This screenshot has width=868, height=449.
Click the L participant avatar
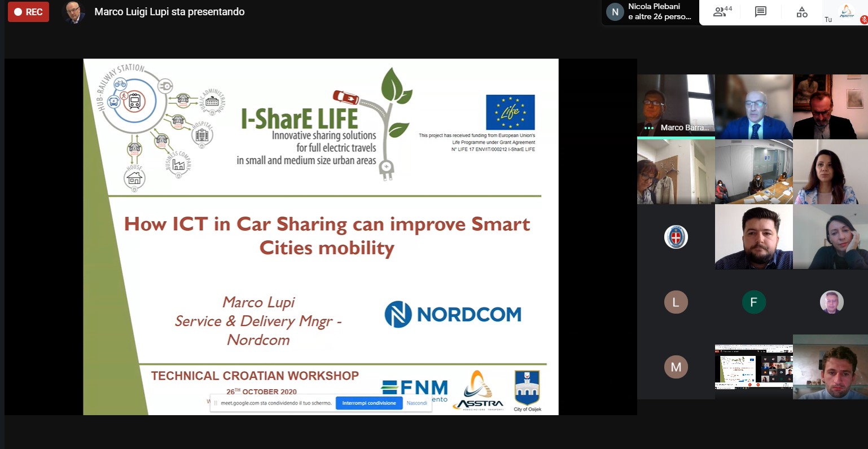676,302
